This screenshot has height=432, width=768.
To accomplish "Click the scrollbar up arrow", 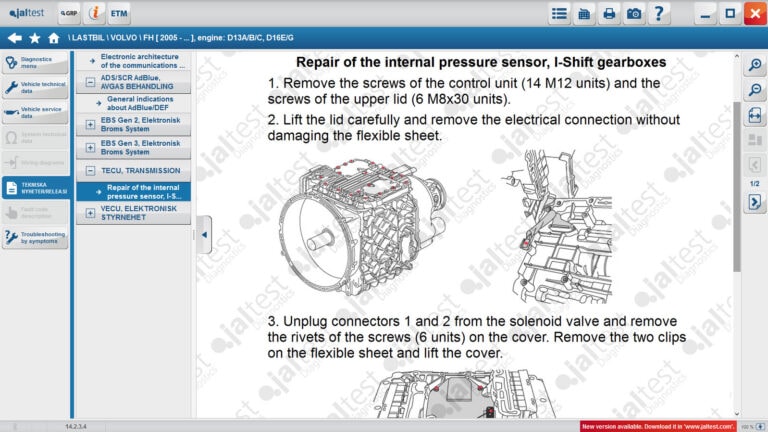I will [x=737, y=57].
